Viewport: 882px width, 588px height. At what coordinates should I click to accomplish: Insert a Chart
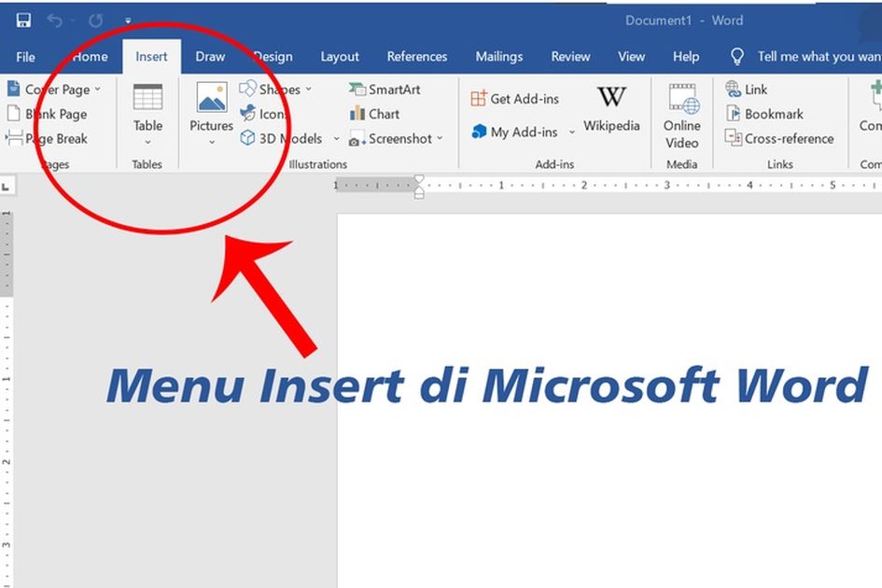tap(375, 114)
